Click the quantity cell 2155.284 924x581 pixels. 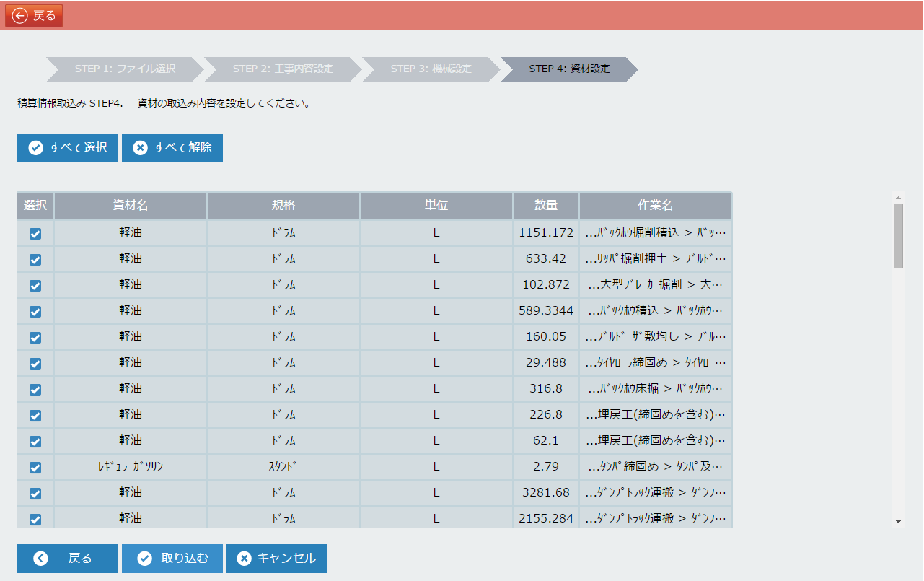pos(546,519)
